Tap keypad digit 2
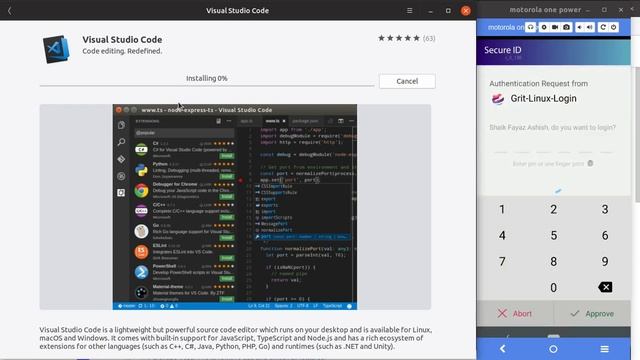This screenshot has height=360, width=640. (553, 209)
